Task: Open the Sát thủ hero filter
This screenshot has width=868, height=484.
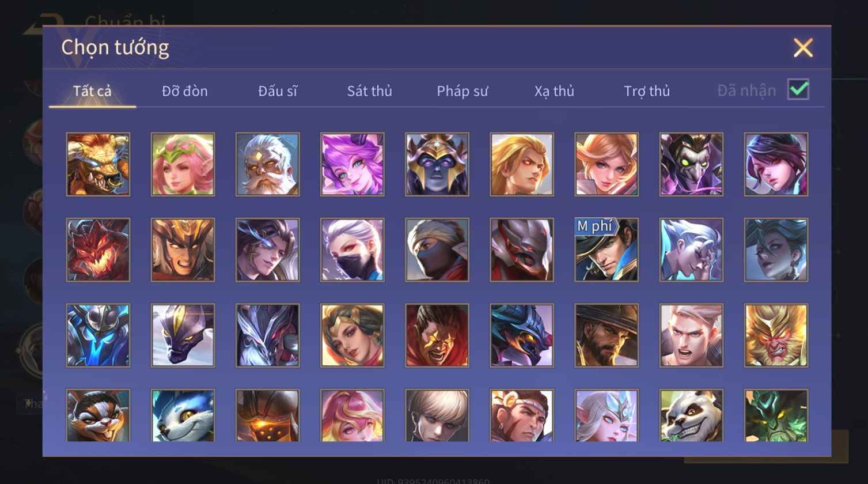Action: (370, 91)
